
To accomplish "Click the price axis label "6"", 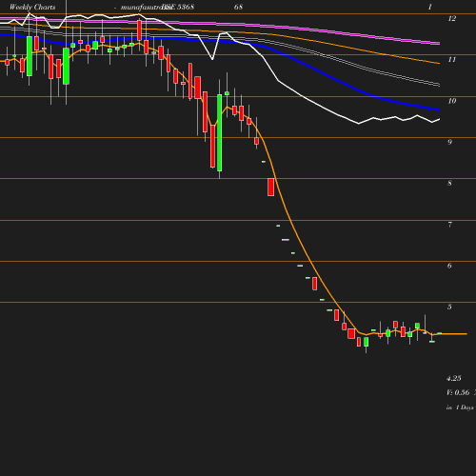I will pyautogui.click(x=449, y=266).
